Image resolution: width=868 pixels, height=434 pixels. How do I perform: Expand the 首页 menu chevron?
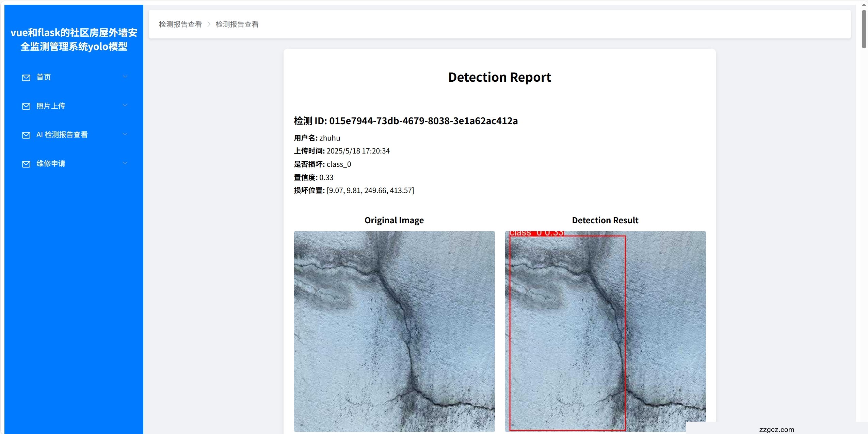point(125,77)
